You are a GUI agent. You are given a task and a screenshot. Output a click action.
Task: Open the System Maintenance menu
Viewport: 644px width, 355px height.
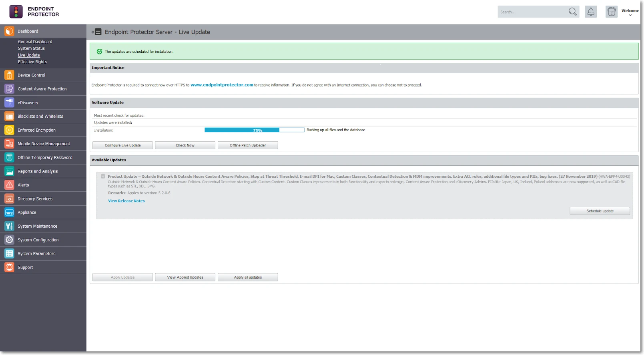click(43, 226)
